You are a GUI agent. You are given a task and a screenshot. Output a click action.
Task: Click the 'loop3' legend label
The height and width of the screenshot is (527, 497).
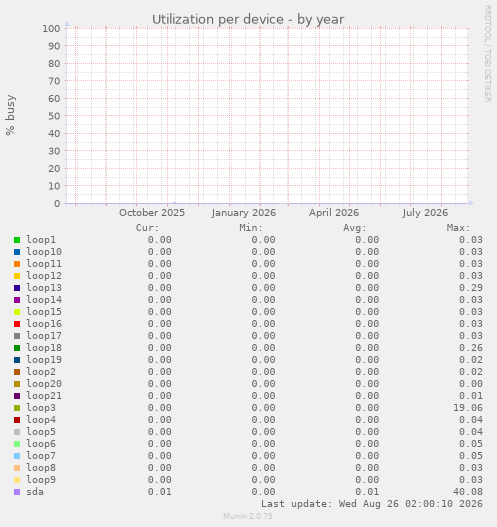(41, 408)
